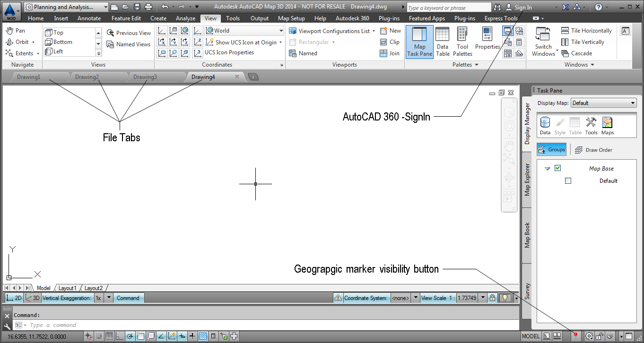
Task: Click the UCS Icon Properties button
Action: click(229, 53)
